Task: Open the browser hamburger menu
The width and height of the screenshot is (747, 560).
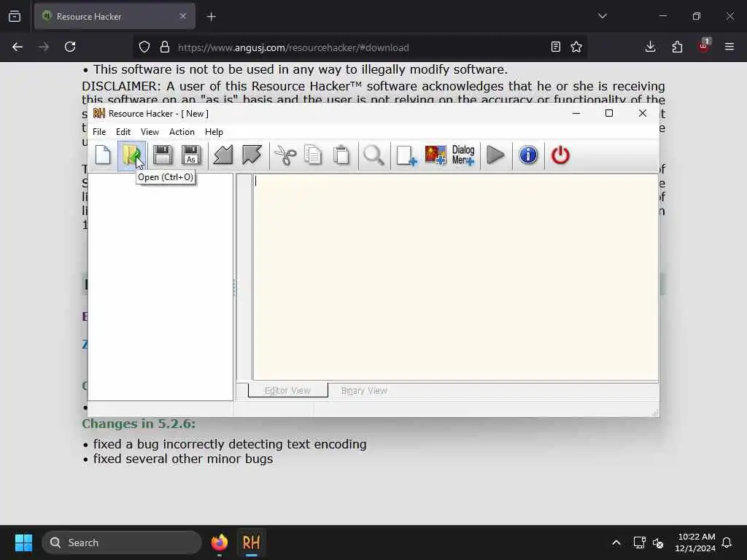Action: coord(729,47)
